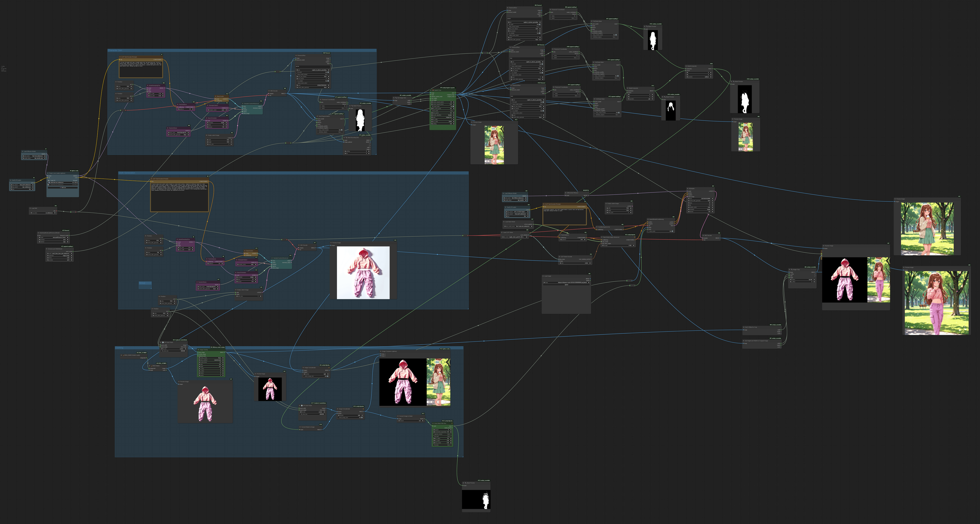
Task: Increase guidance value in FluxGuidance #49
Action: coord(193,109)
